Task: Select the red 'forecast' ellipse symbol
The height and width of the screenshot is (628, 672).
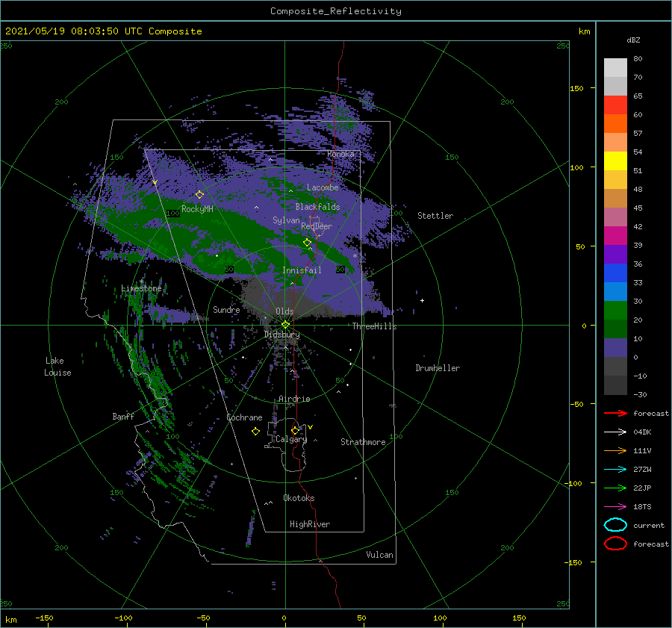Action: click(615, 544)
